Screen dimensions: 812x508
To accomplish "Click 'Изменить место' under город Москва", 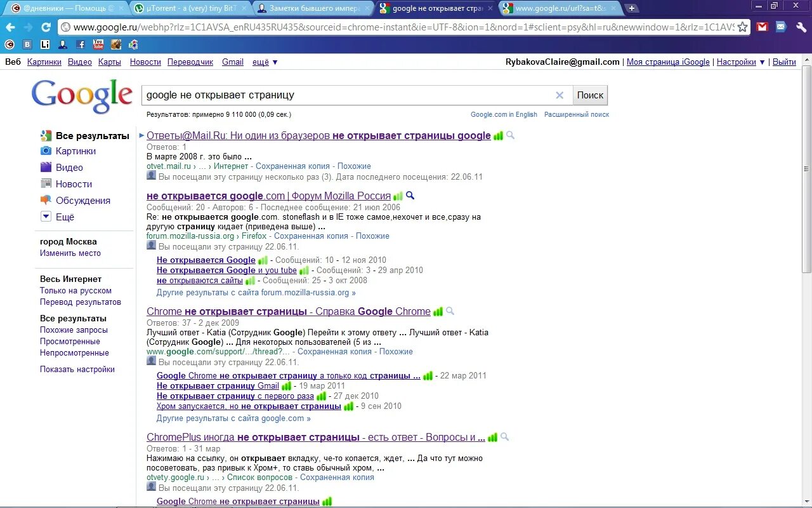I will point(70,253).
